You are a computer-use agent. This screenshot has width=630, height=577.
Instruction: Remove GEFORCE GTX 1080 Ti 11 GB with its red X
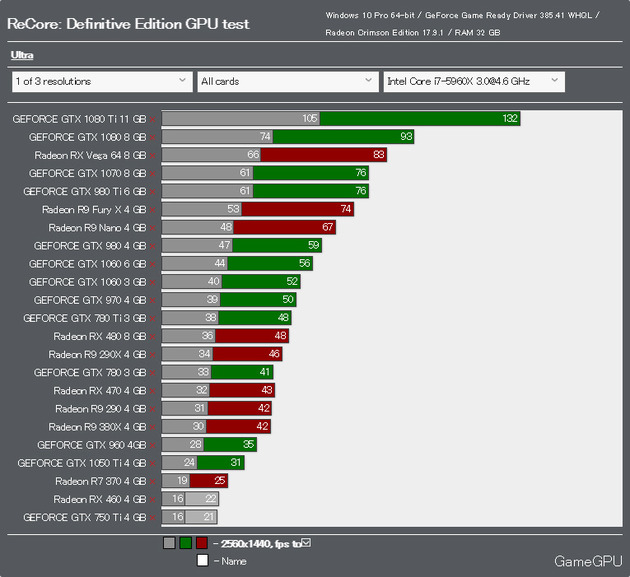153,119
